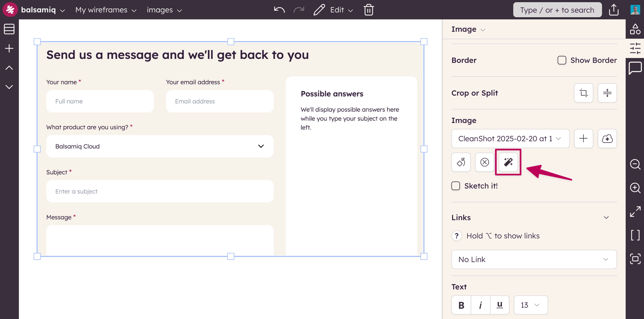Open the balsamiq main menu dropdown
Image resolution: width=644 pixels, height=319 pixels.
coord(43,10)
